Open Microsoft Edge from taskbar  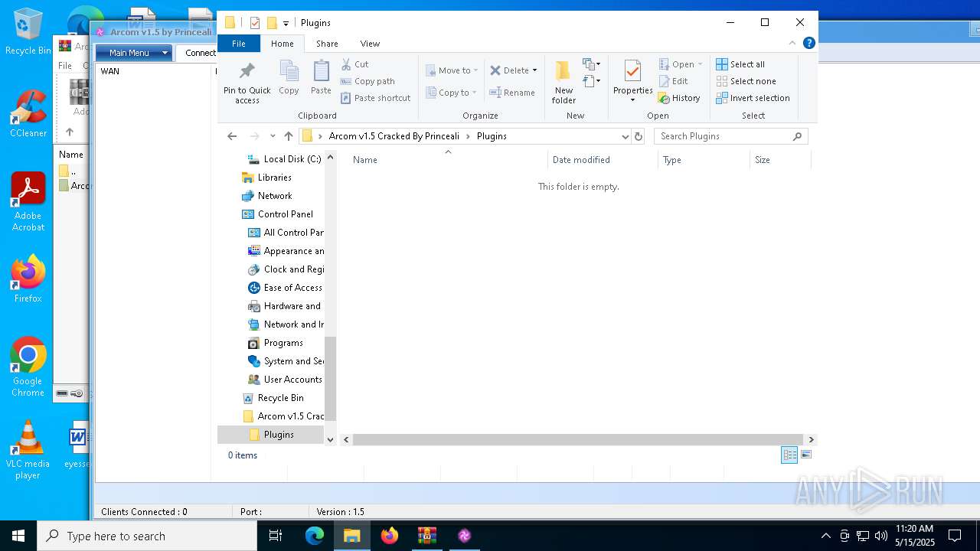click(315, 536)
